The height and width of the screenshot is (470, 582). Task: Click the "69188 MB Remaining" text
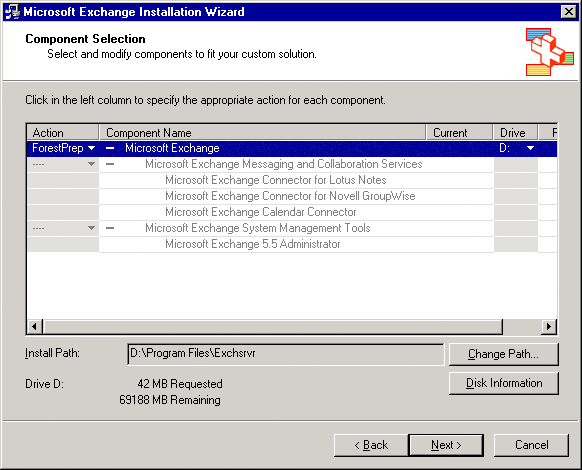[170, 400]
